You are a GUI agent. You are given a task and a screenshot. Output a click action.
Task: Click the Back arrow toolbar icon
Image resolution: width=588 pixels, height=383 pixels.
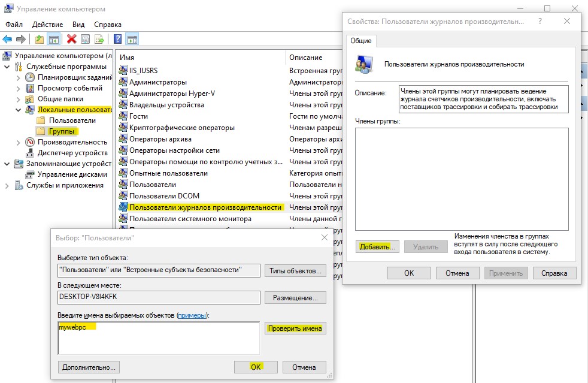(7, 39)
